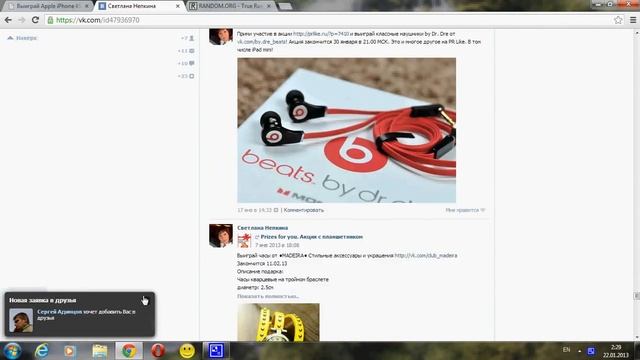Close the 'Светлана Непкина' tab
This screenshot has height=360, width=640.
(178, 6)
